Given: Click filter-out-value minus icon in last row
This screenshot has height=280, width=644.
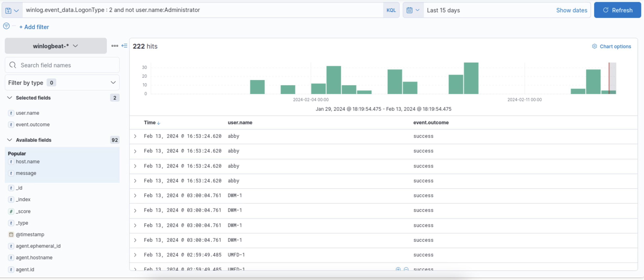Looking at the screenshot, I should tap(406, 269).
